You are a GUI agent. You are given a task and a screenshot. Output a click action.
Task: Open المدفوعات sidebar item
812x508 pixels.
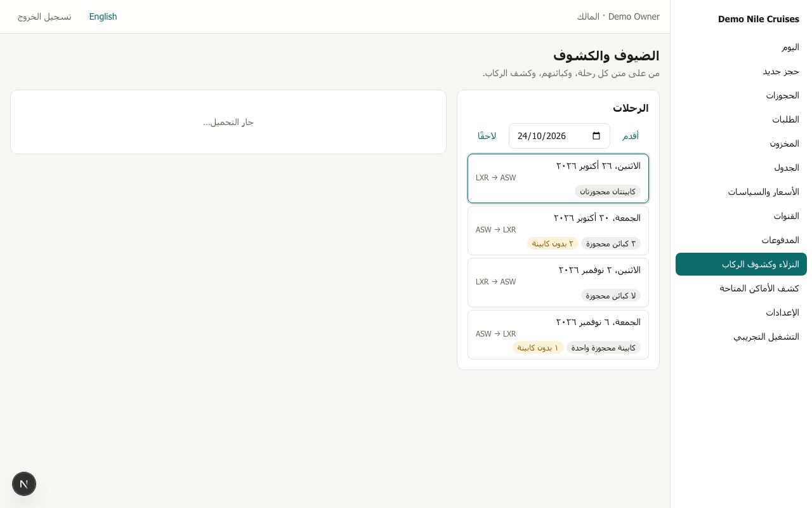pos(741,240)
